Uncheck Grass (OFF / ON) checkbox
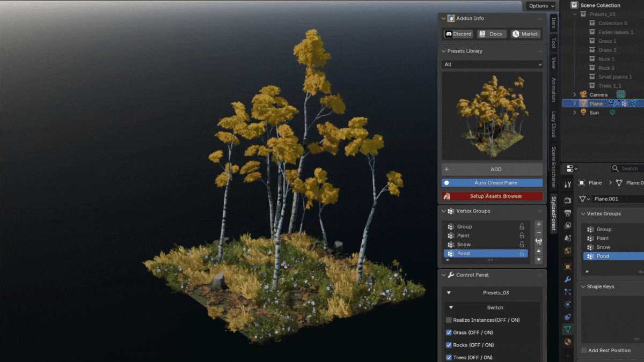 449,333
